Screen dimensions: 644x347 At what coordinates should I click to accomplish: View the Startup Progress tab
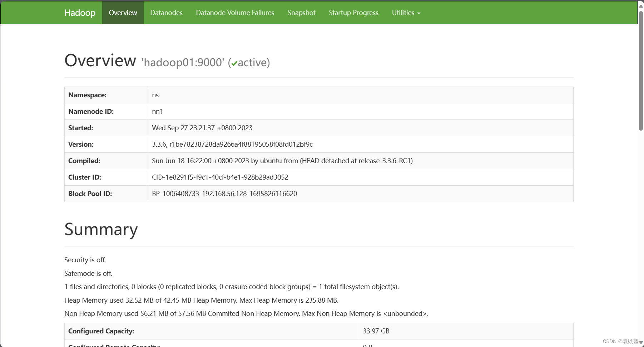click(353, 13)
